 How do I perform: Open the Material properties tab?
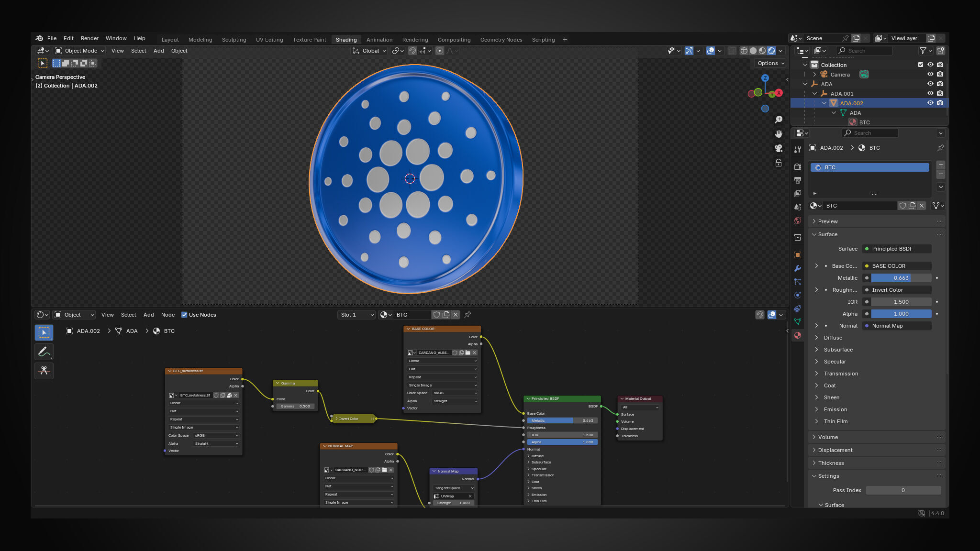798,335
